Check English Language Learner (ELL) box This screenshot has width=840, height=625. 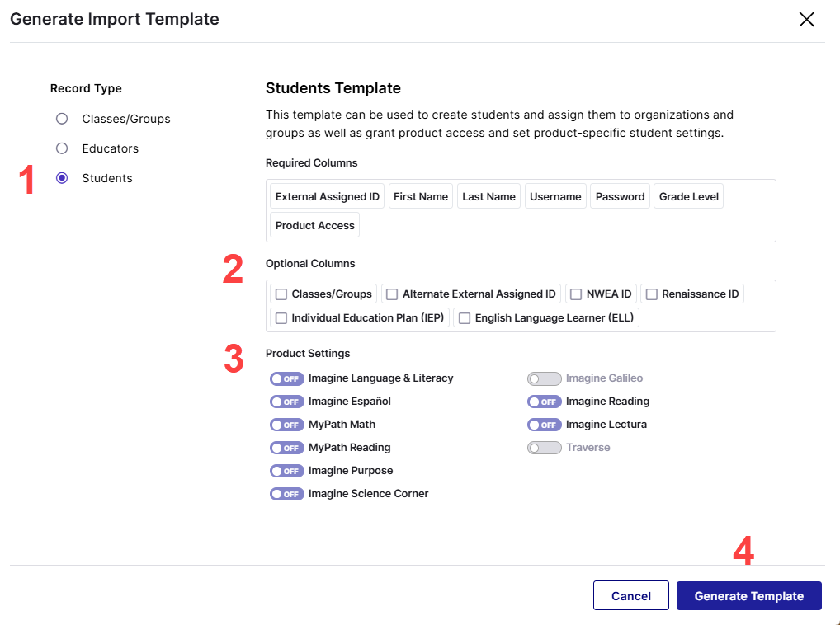[465, 318]
